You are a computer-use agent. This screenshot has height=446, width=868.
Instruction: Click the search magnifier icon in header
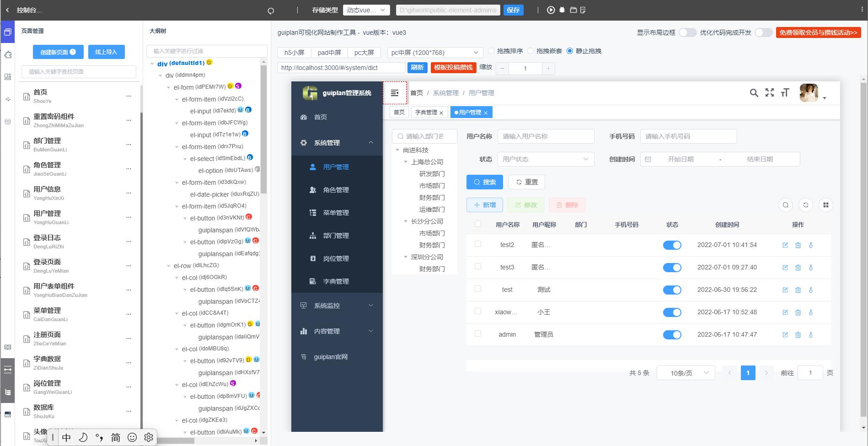click(x=754, y=93)
